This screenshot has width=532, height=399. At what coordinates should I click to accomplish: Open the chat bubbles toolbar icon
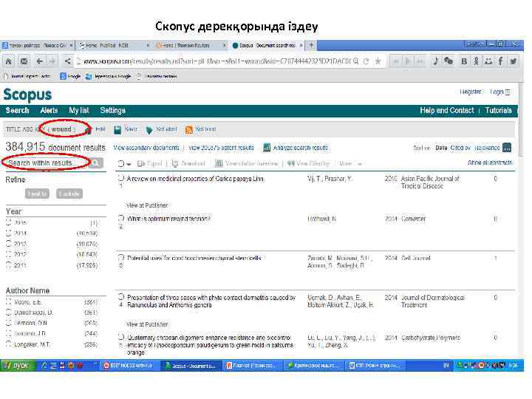[449, 61]
